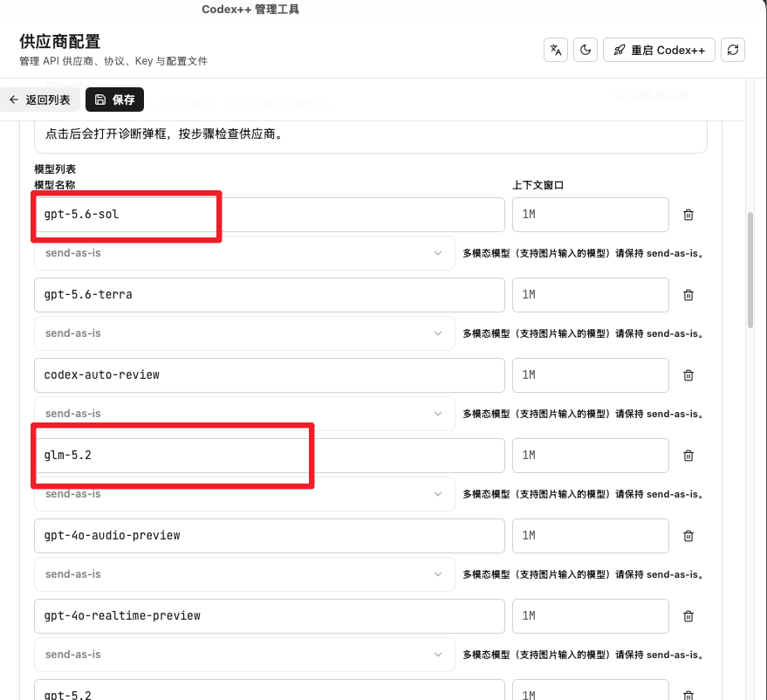Delete the gpt-5.6-terra model row

688,295
